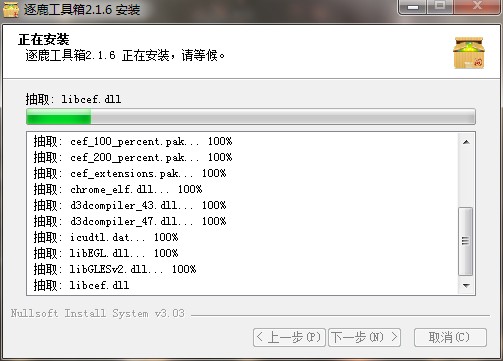Click the 请等候 subtitle text in header
503x361 pixels.
click(x=203, y=55)
